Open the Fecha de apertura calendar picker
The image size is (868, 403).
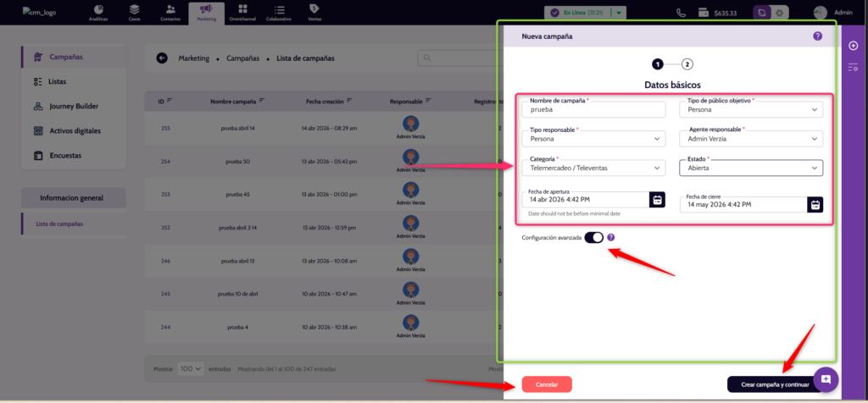click(657, 200)
